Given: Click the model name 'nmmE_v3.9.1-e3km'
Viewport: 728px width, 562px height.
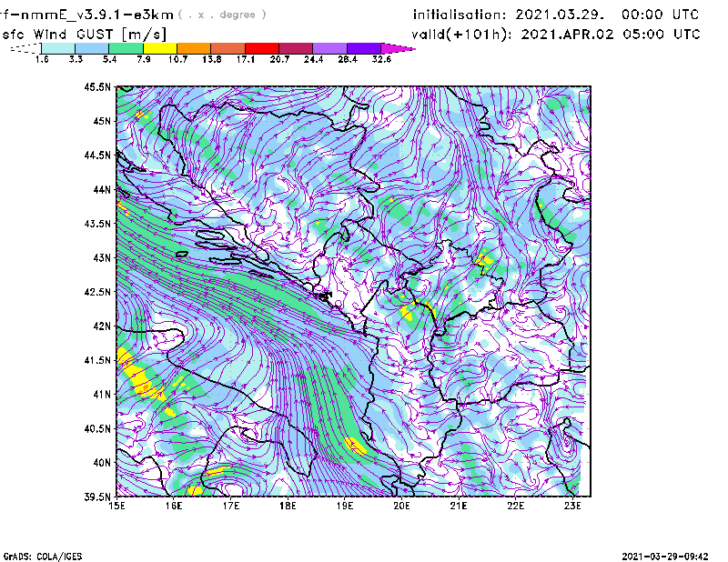Looking at the screenshot, I should 96,15.
